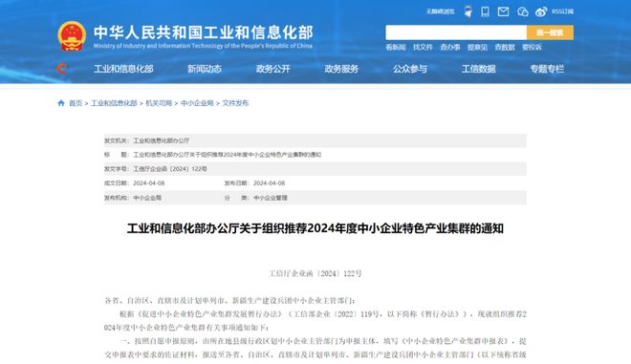
Task: Click the red swirl icon in nav bar
Action: tap(61, 69)
